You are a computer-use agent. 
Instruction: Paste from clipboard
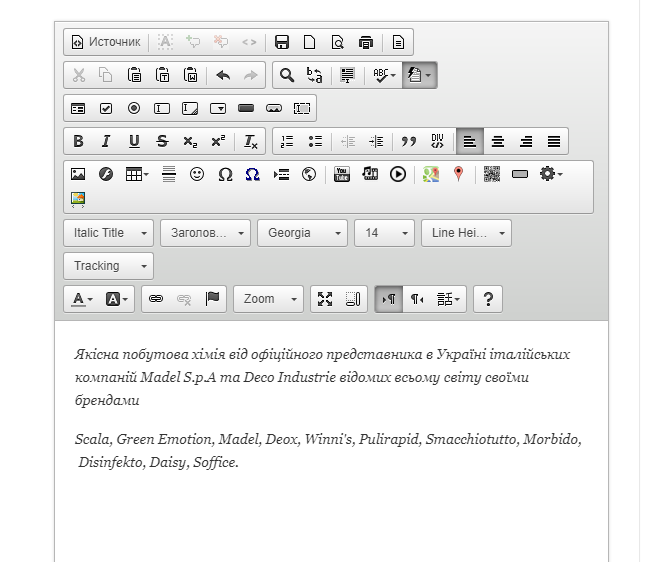[x=134, y=75]
